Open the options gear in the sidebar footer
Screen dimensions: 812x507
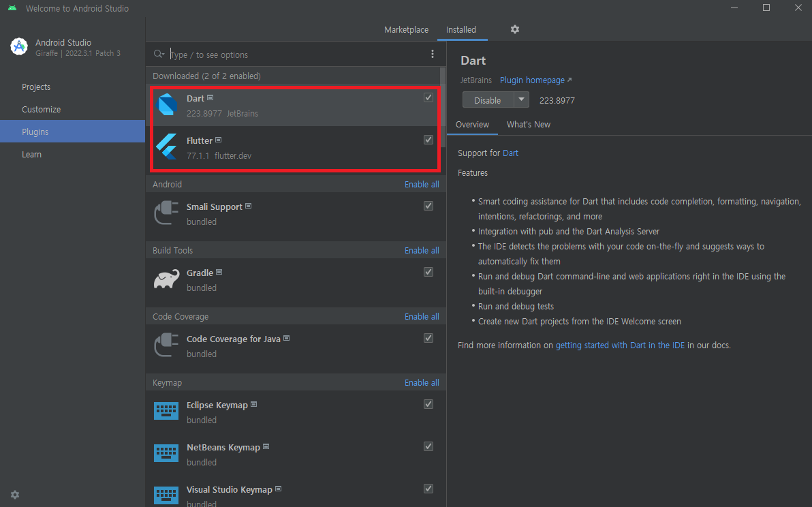(x=15, y=495)
